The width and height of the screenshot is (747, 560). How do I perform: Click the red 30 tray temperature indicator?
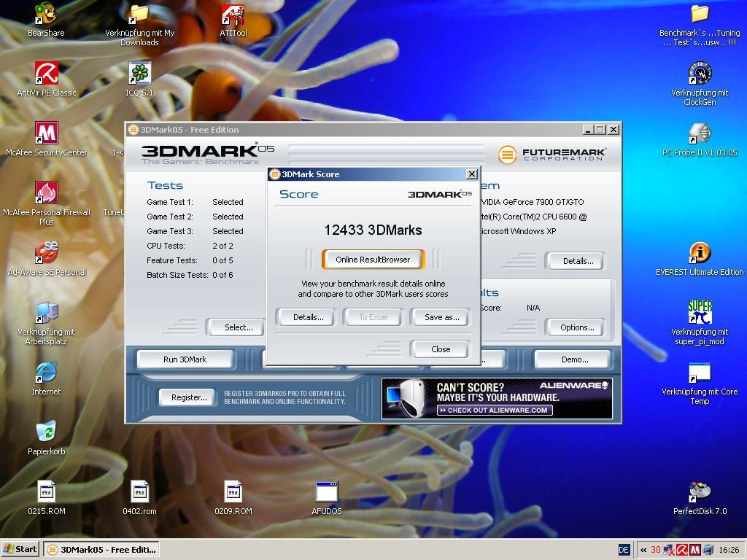(x=656, y=550)
